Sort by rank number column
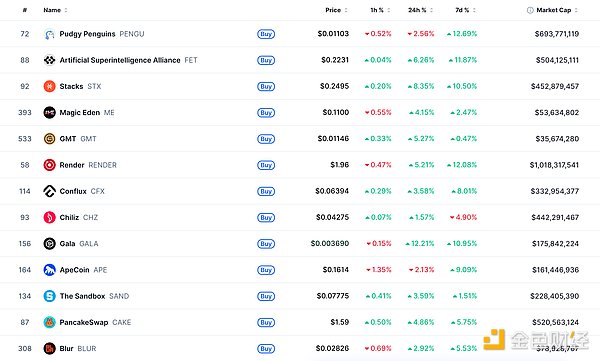Image resolution: width=600 pixels, height=361 pixels. click(x=25, y=10)
